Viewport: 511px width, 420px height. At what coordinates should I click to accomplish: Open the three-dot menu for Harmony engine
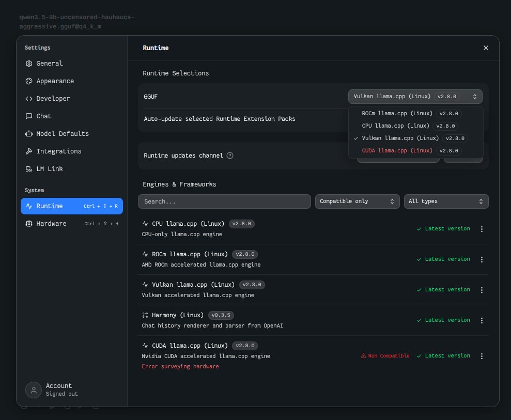point(482,320)
